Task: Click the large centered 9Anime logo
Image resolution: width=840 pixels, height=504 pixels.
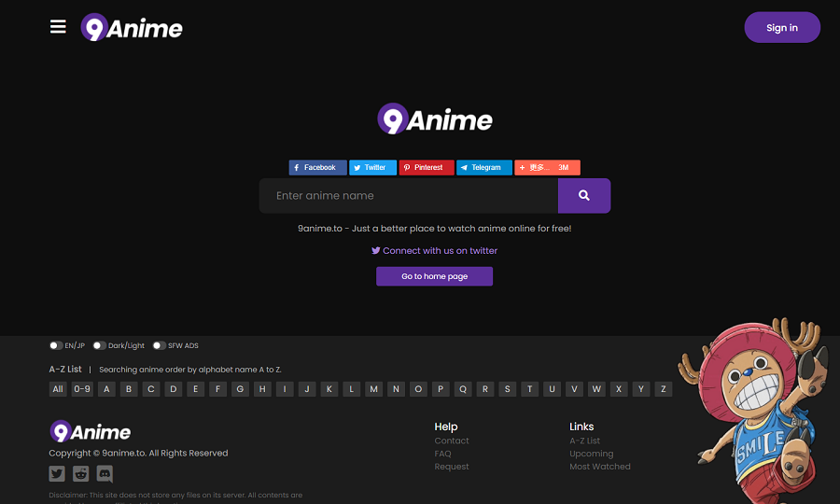Action: click(434, 119)
